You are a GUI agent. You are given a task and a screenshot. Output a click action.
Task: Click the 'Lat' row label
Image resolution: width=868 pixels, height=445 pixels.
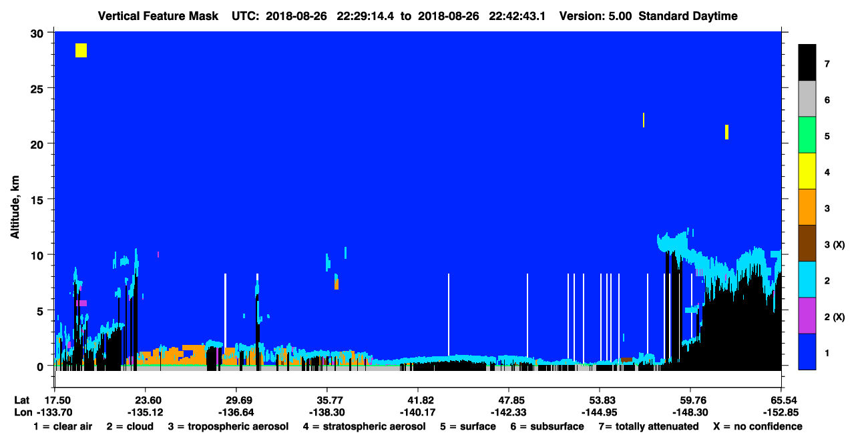coord(21,400)
